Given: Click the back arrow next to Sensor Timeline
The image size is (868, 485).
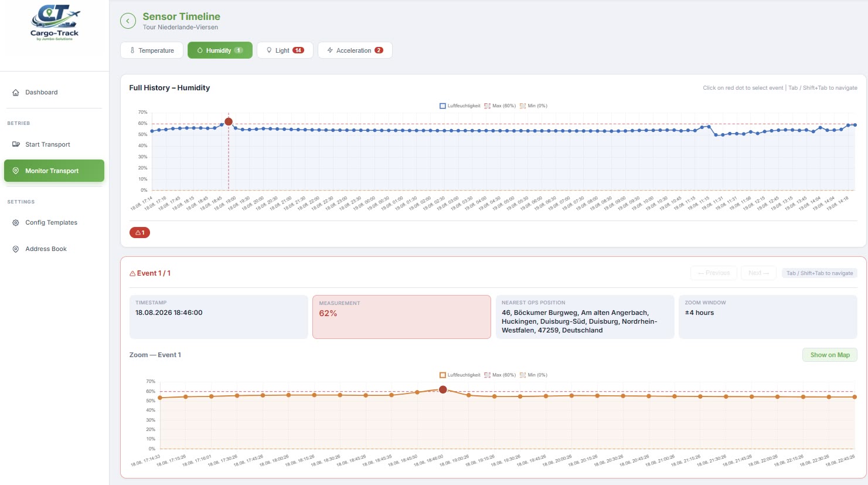Looking at the screenshot, I should (128, 21).
